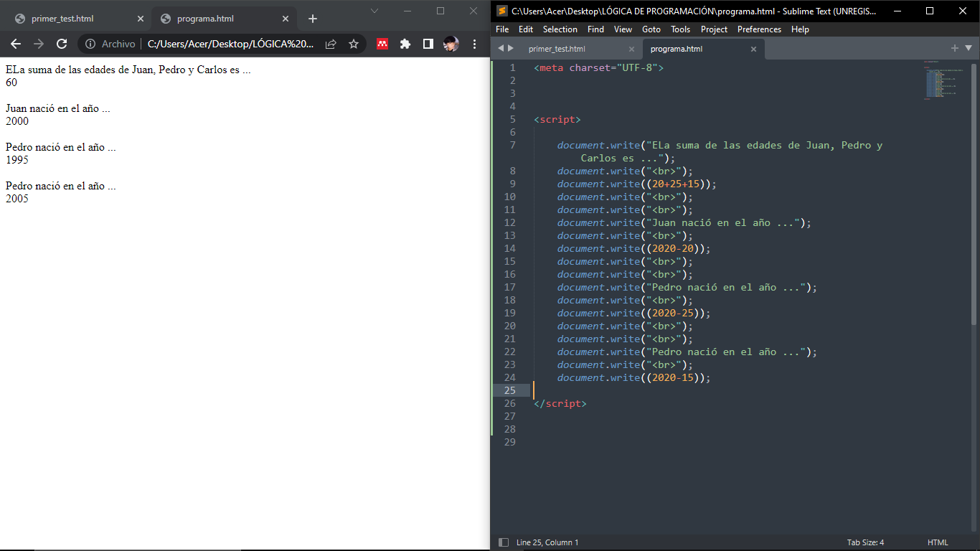Bookmark this page with the star icon
This screenshot has width=980, height=551.
click(x=354, y=44)
